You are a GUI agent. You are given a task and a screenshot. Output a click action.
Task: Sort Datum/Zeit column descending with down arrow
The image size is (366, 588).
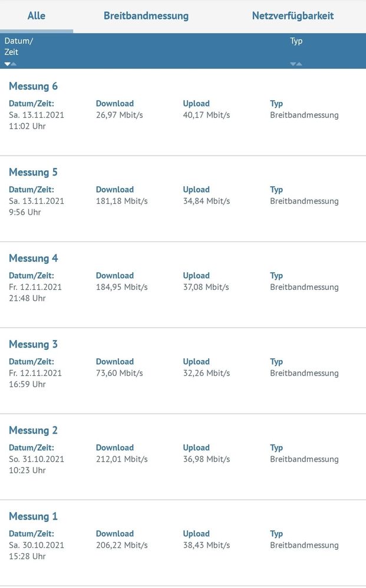coord(8,64)
